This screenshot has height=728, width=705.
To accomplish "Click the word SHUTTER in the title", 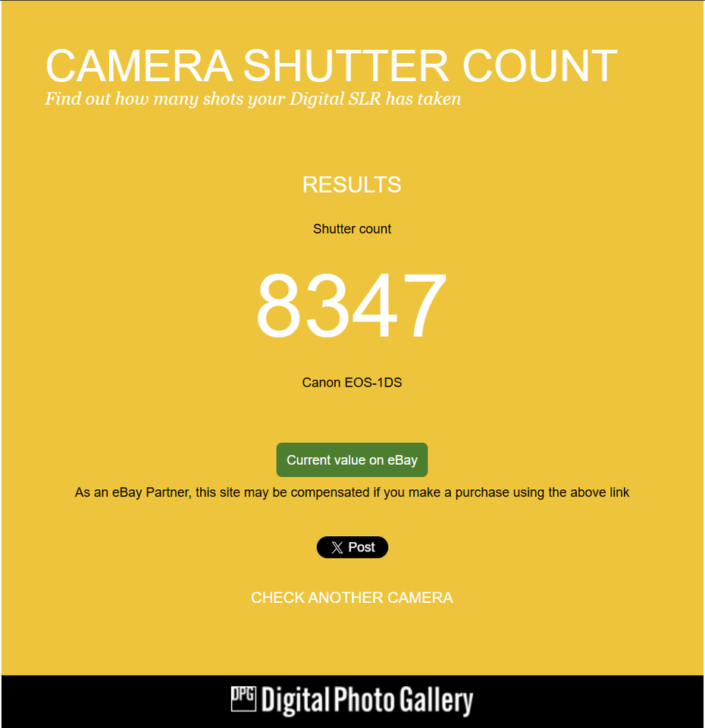I will (x=346, y=66).
